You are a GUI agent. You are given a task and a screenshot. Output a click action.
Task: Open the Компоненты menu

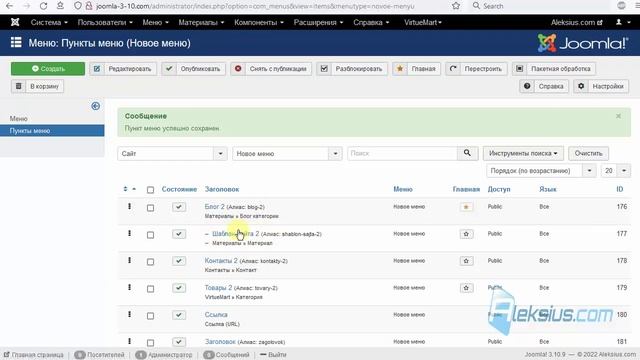point(259,22)
